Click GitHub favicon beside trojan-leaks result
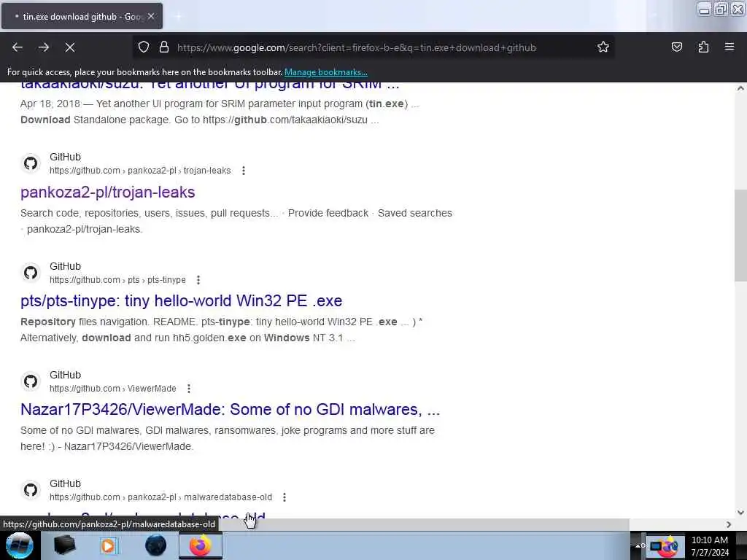 pos(31,164)
